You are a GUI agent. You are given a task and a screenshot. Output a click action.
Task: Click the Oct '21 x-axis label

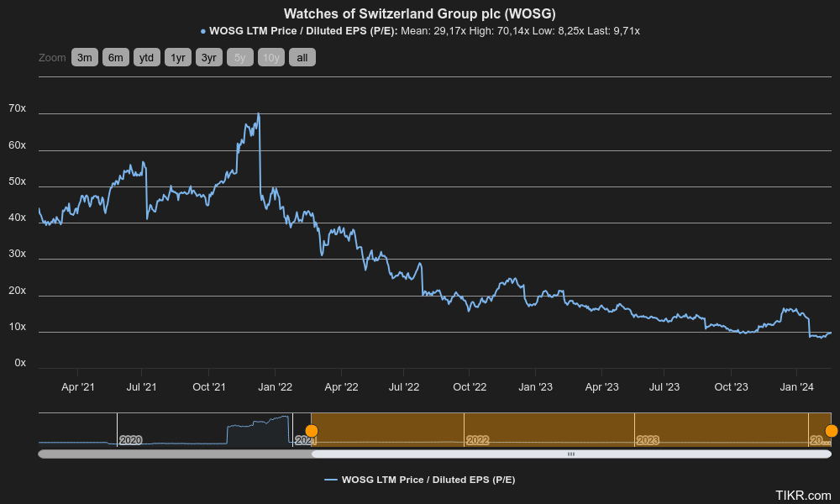pyautogui.click(x=209, y=386)
